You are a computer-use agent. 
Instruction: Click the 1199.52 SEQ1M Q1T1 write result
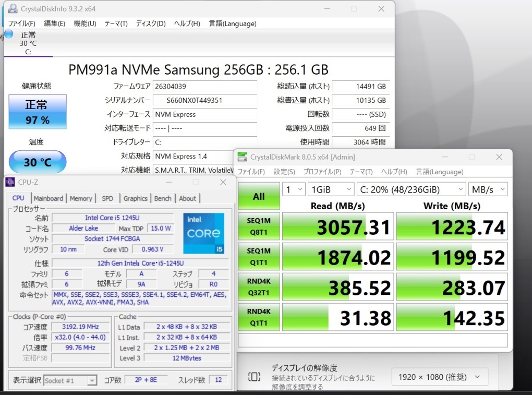pos(452,257)
